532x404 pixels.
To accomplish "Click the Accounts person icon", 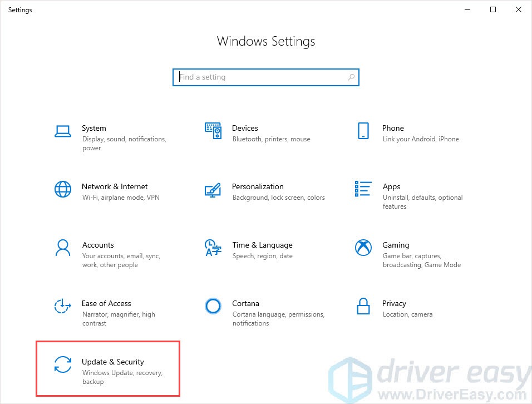I will pyautogui.click(x=62, y=249).
